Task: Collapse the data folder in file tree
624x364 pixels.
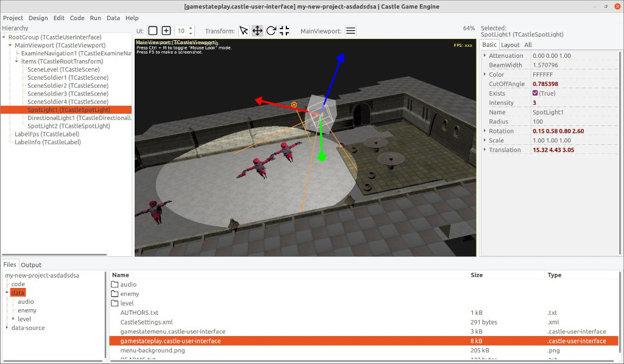Action: click(x=7, y=293)
